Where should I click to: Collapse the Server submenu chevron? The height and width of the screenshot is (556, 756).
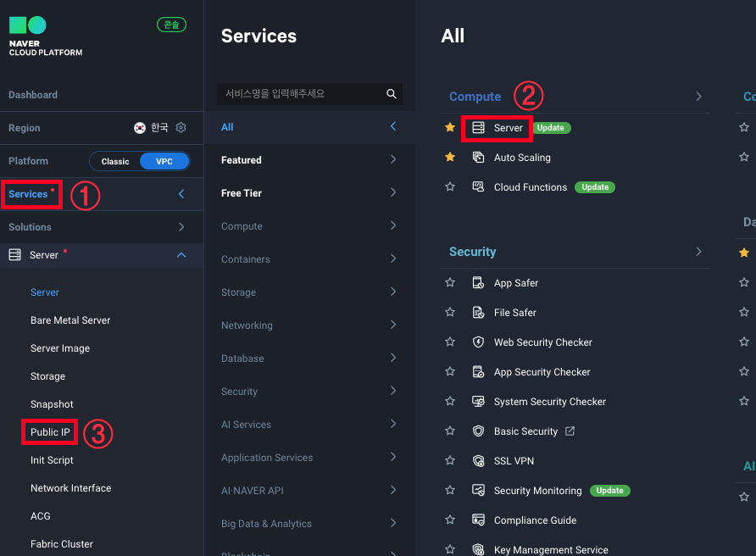(x=181, y=255)
